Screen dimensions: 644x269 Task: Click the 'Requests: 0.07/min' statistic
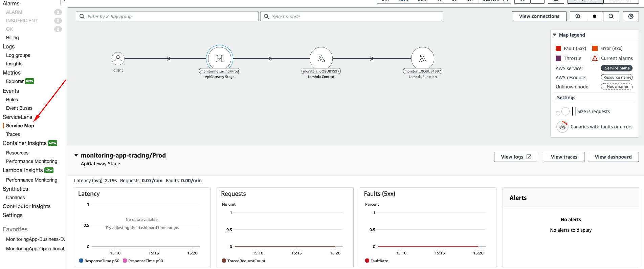[141, 181]
